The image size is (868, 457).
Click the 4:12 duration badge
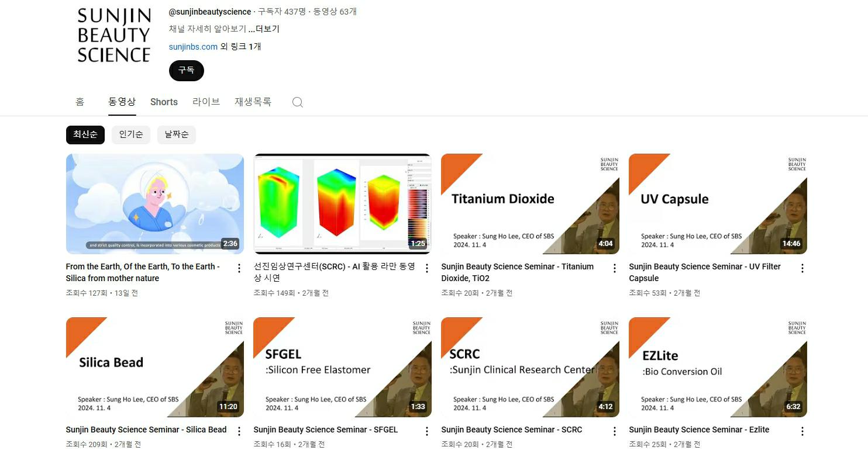tap(605, 407)
